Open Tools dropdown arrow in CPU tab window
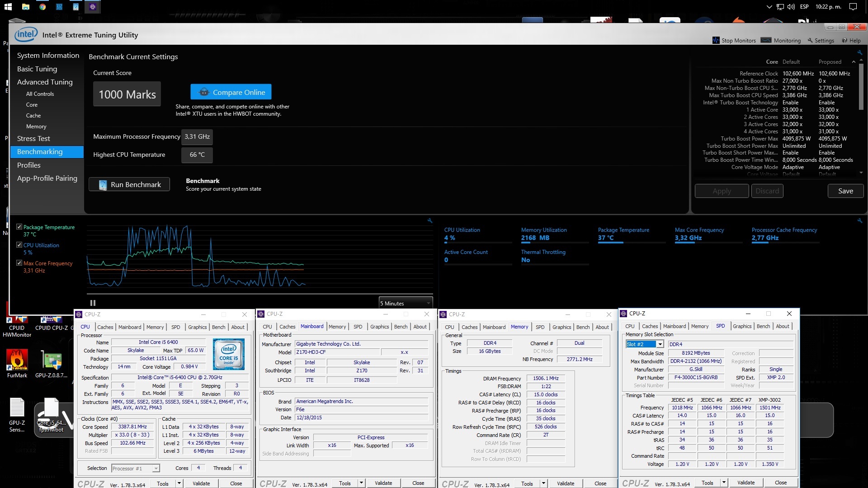This screenshot has height=488, width=868. (179, 483)
